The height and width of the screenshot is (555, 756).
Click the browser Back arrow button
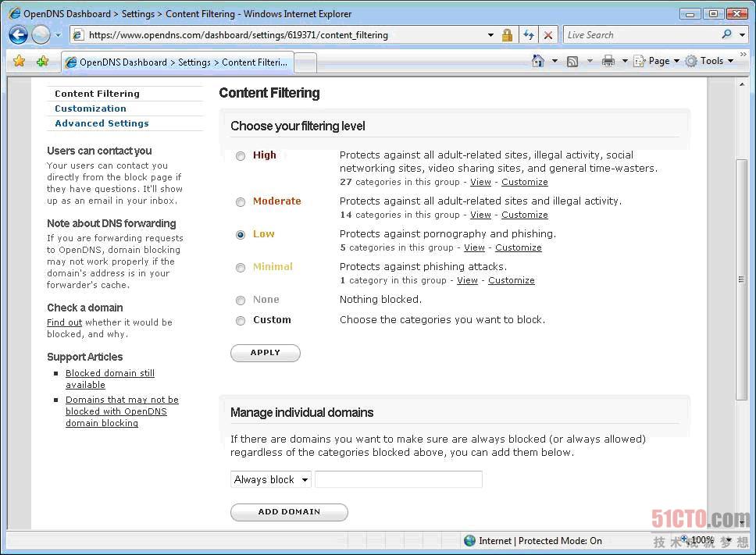tap(18, 34)
